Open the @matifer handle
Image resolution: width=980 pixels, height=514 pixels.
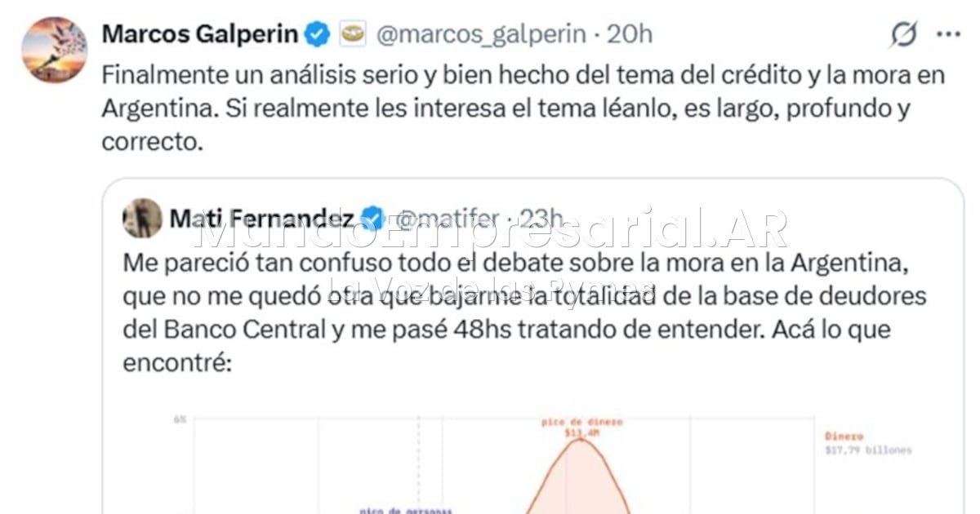point(448,219)
